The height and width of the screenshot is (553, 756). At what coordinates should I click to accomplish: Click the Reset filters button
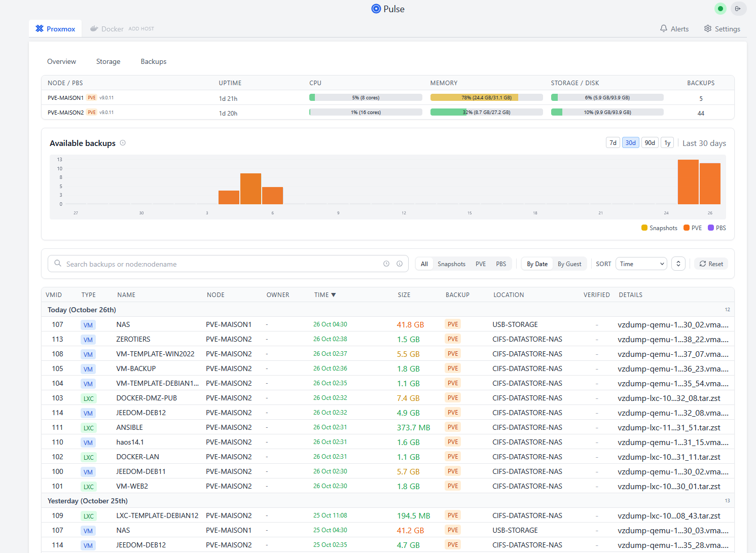pyautogui.click(x=711, y=264)
